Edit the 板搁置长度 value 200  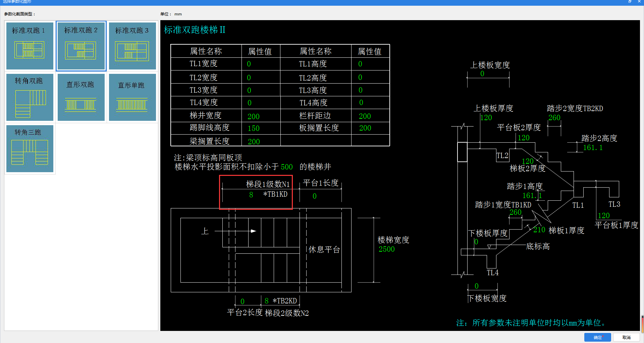pos(365,128)
